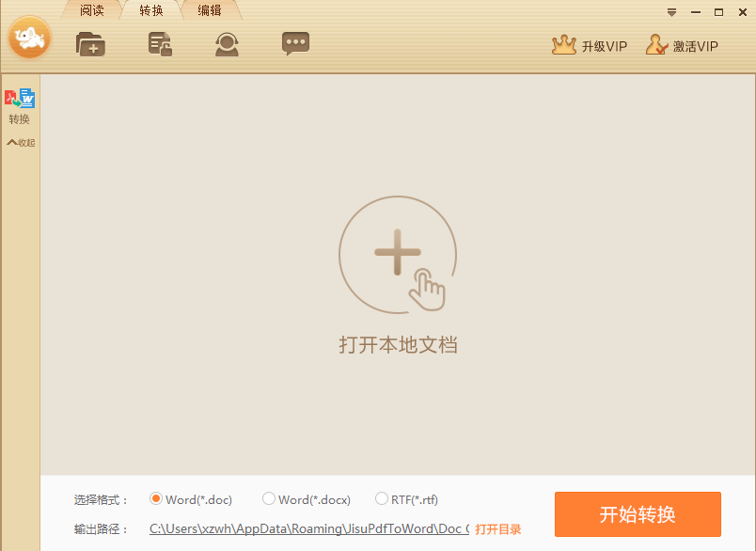The width and height of the screenshot is (756, 551).
Task: Select RTF(*.rtf) output format
Action: 382,499
